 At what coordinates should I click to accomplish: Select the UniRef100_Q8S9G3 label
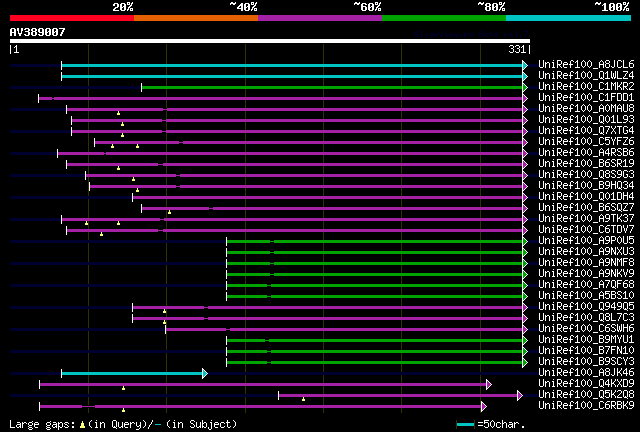point(586,174)
